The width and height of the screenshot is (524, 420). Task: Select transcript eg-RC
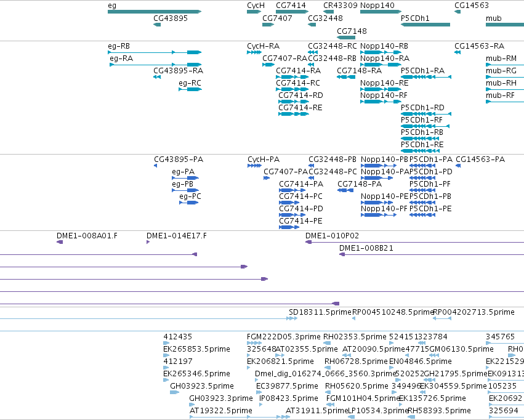[190, 89]
